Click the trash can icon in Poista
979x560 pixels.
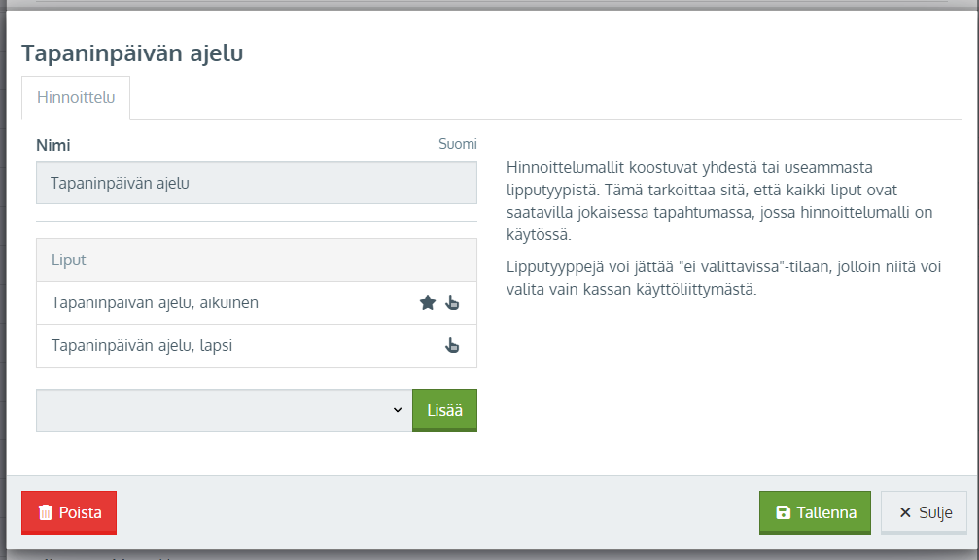tap(46, 512)
